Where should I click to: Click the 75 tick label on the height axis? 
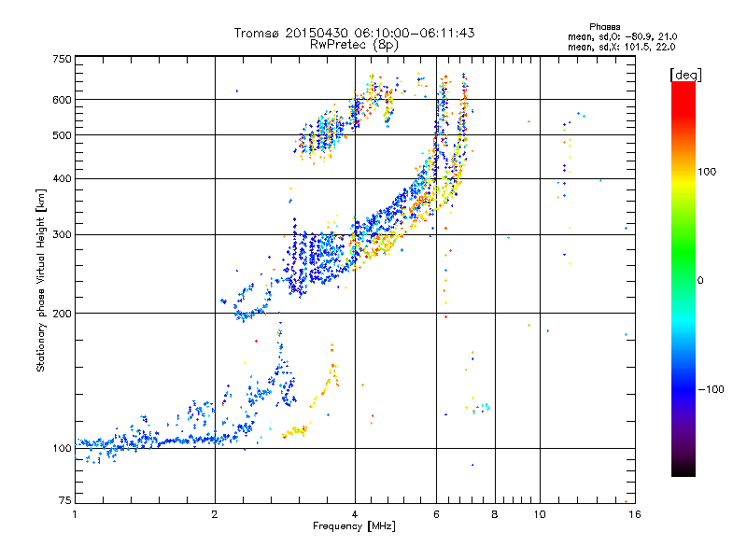click(x=64, y=501)
